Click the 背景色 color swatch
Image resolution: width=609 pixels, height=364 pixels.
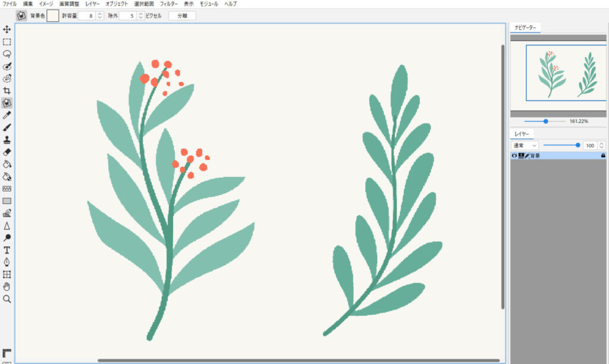point(53,15)
